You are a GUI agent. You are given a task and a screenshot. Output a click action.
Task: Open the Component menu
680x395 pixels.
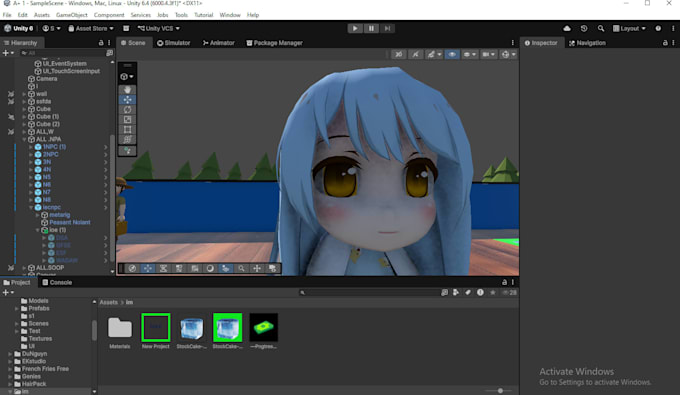[x=109, y=15]
